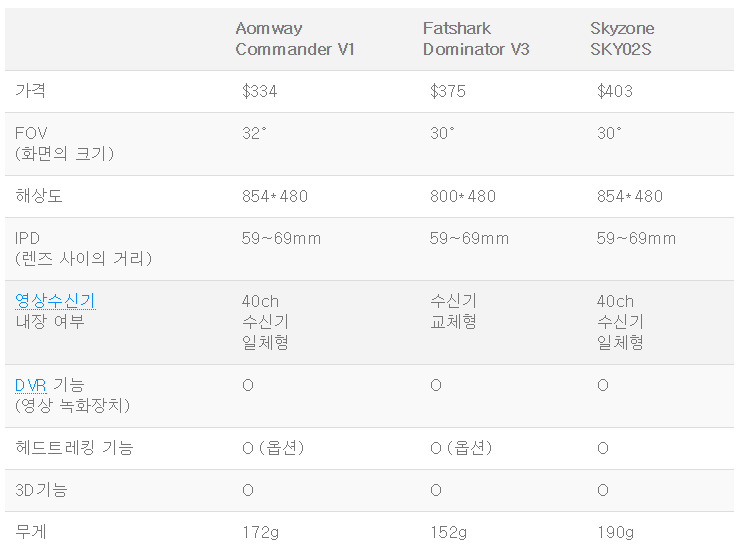Click the 3D기능 row label
This screenshot has width=742, height=551.
pos(43,490)
